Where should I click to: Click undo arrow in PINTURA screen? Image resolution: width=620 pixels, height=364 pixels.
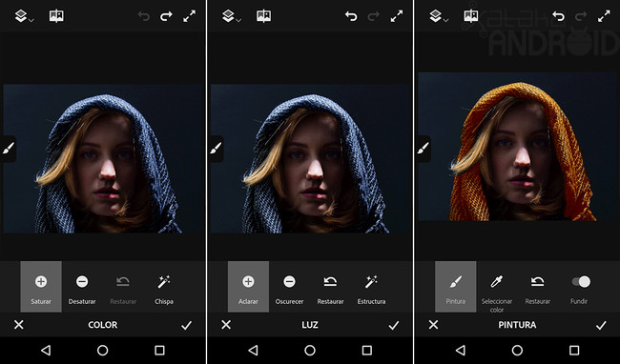tap(558, 16)
